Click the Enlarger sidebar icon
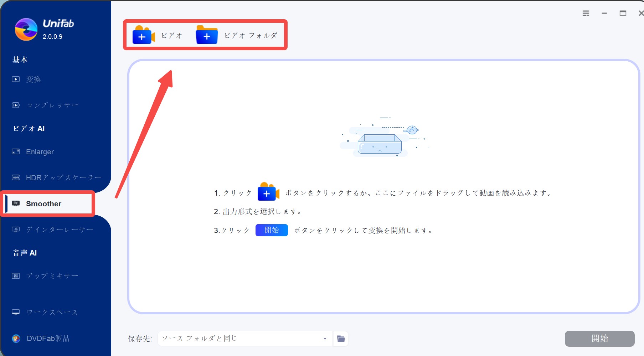The width and height of the screenshot is (644, 356). (16, 151)
